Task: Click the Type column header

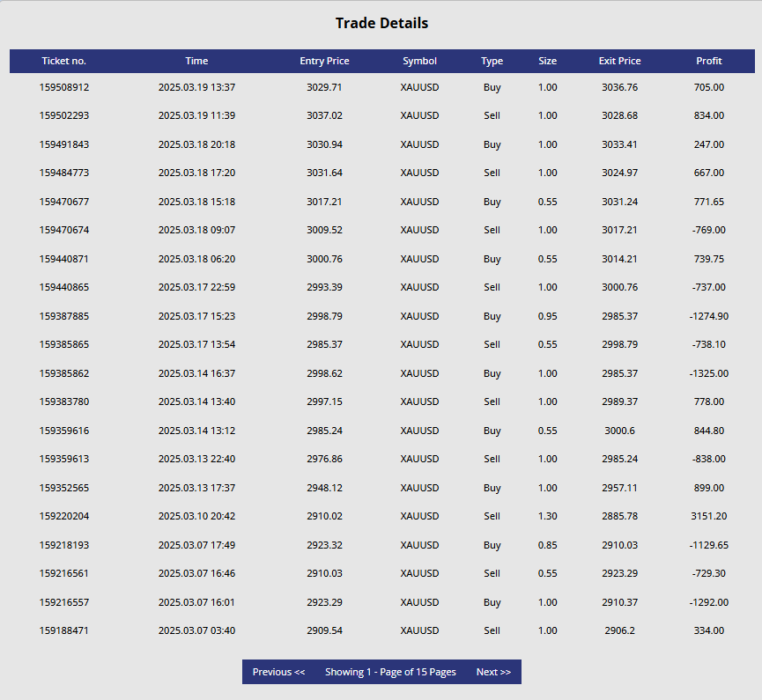Action: point(492,61)
